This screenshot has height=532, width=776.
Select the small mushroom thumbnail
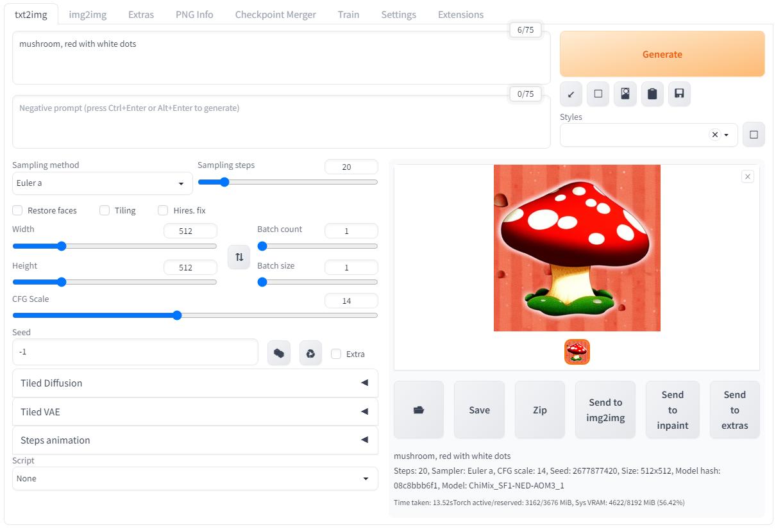(577, 352)
